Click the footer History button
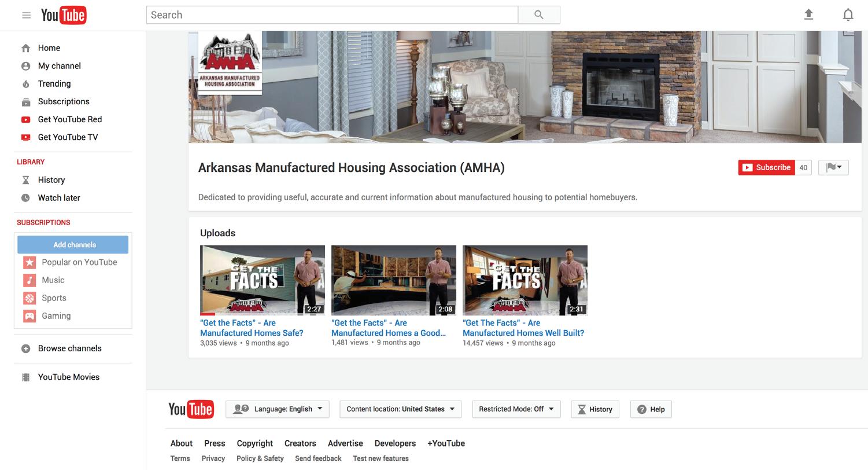The height and width of the screenshot is (470, 868). point(595,409)
